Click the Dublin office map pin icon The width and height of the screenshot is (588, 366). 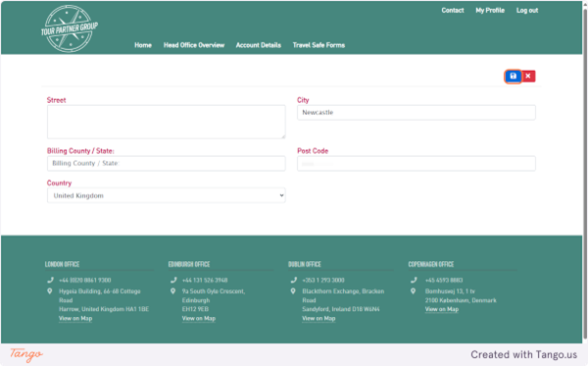coord(293,291)
